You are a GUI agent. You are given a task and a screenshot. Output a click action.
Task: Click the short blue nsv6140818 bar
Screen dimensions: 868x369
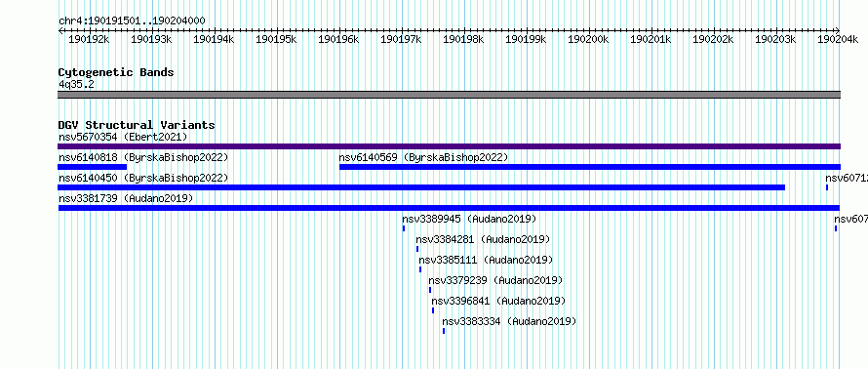[x=93, y=167]
